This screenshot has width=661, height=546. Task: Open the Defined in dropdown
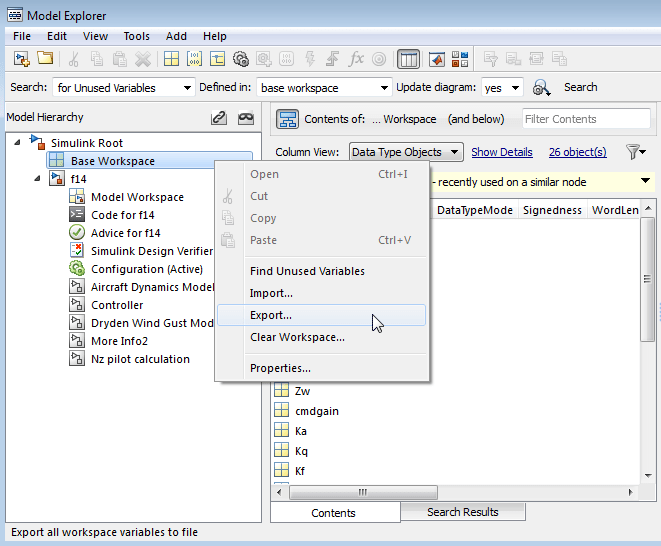(324, 88)
